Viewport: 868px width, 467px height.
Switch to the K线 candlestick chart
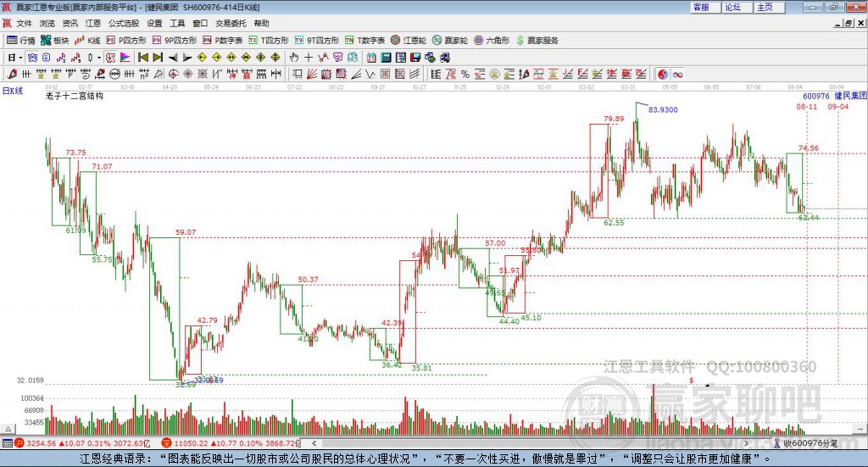[87, 41]
